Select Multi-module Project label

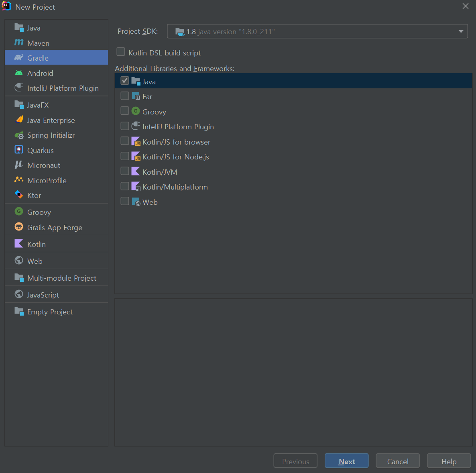pyautogui.click(x=62, y=278)
